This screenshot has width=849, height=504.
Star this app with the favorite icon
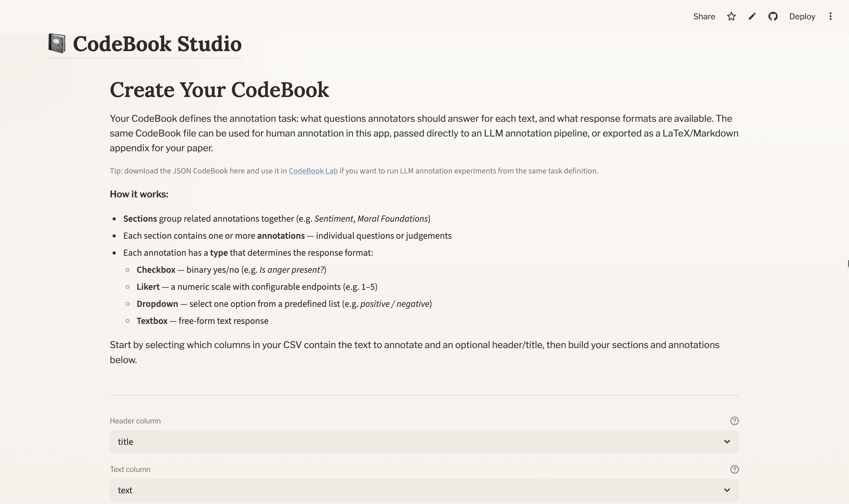(731, 16)
